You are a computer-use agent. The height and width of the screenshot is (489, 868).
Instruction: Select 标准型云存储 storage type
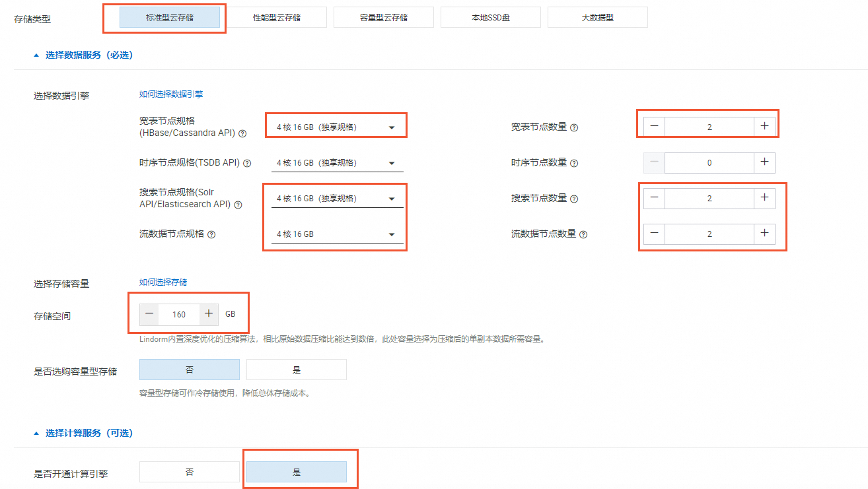coord(170,18)
